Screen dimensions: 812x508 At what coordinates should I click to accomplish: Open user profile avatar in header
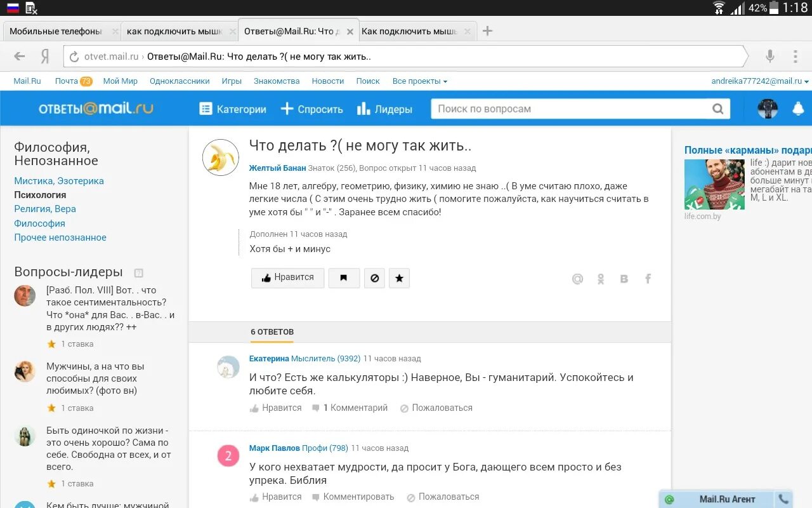coord(768,109)
